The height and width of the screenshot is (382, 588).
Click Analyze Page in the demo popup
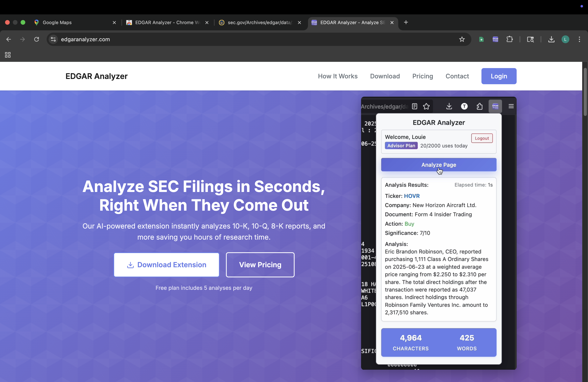(x=438, y=165)
